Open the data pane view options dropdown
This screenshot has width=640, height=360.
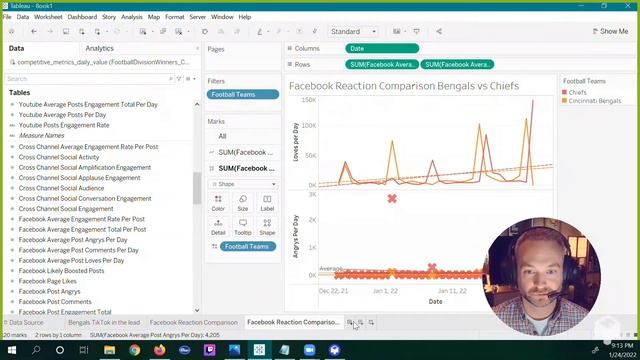190,79
